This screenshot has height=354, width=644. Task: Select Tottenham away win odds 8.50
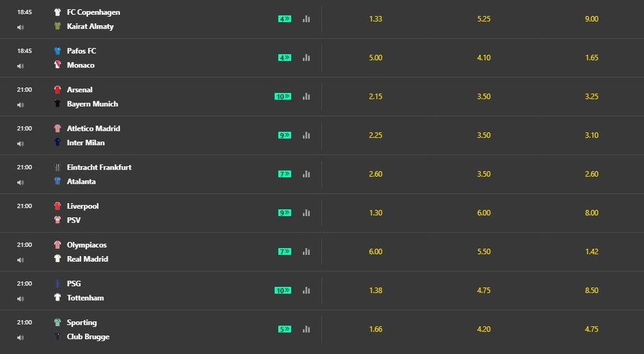point(591,290)
